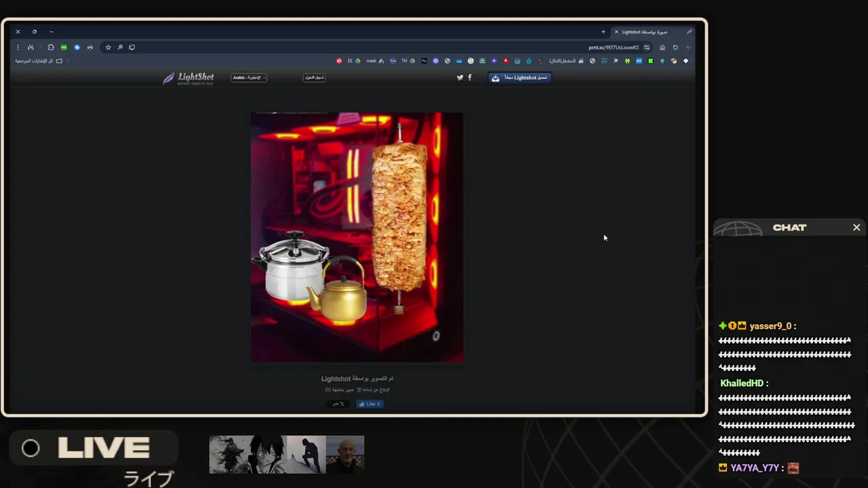Open the bookmark folder with Arabic label
The image size is (868, 488).
567,61
